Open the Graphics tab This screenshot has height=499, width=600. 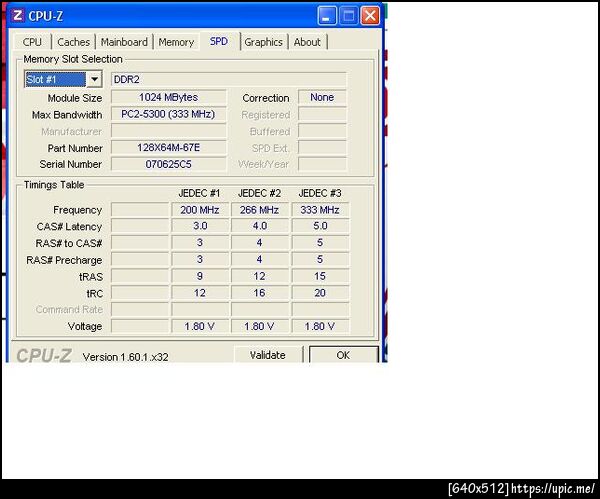[x=263, y=42]
